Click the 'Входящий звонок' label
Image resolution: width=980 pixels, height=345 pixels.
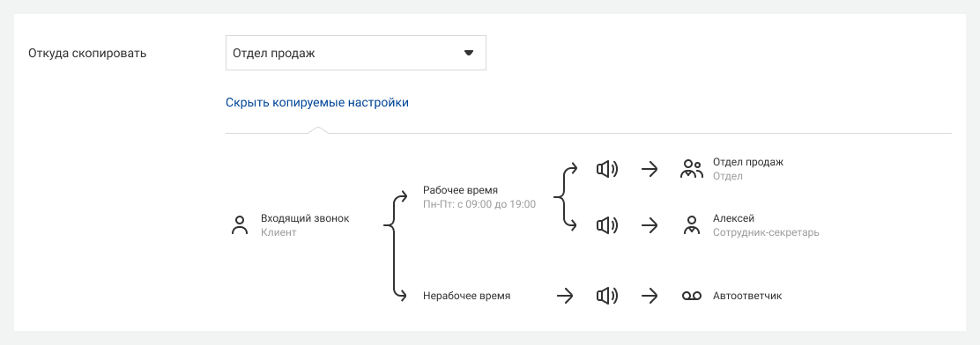coord(305,218)
